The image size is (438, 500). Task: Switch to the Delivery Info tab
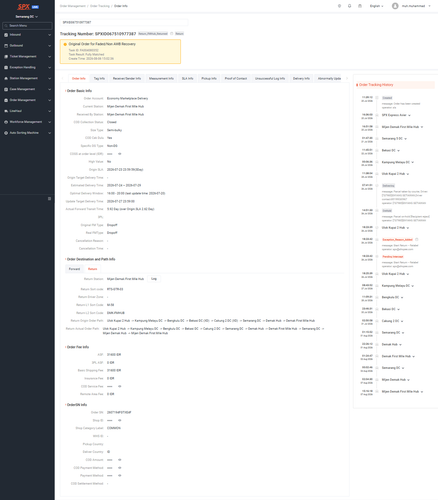pos(301,78)
